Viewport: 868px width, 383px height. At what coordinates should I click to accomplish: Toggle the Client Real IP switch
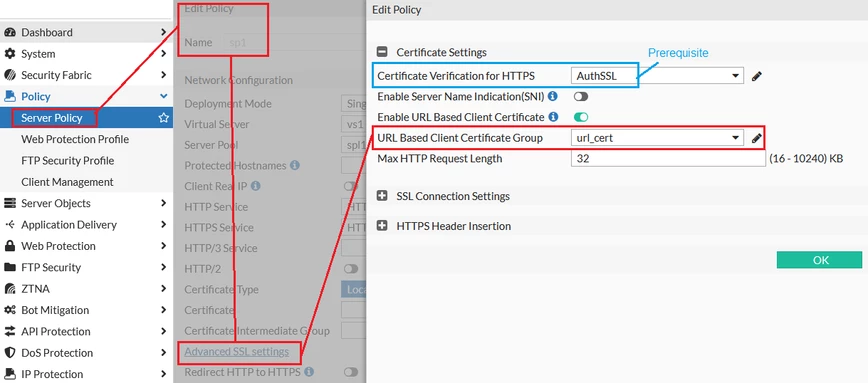point(351,187)
